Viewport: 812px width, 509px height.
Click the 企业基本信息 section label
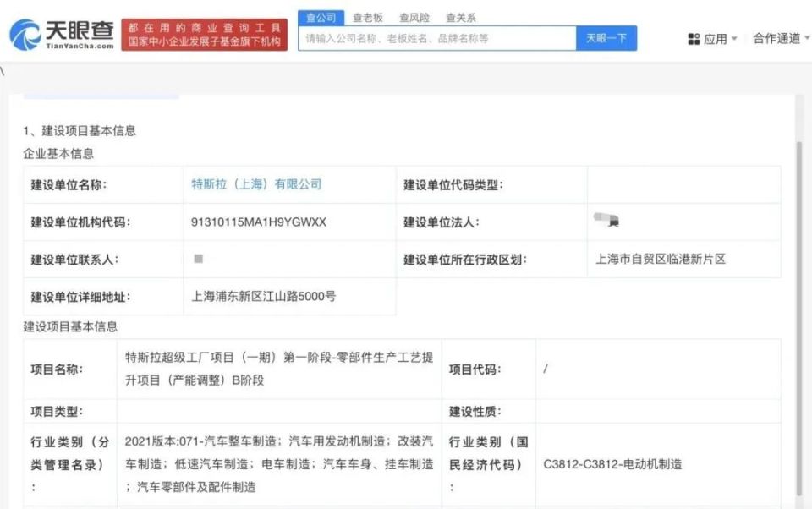[x=58, y=153]
